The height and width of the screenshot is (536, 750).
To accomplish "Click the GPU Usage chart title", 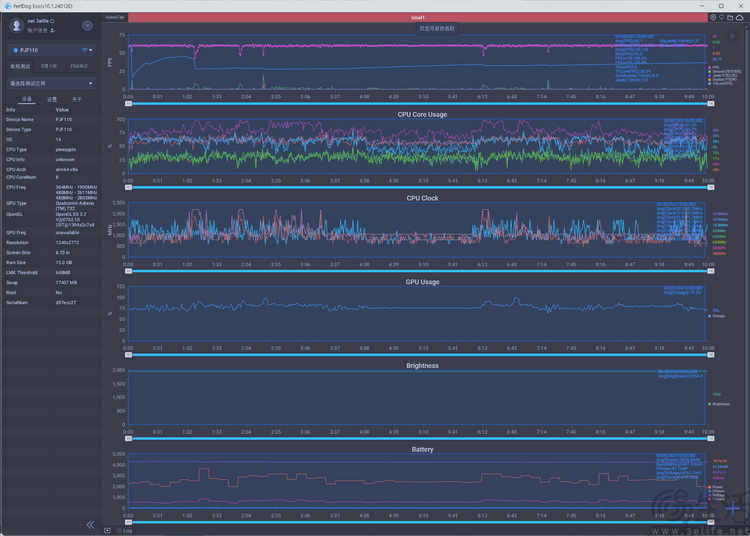I will point(422,282).
